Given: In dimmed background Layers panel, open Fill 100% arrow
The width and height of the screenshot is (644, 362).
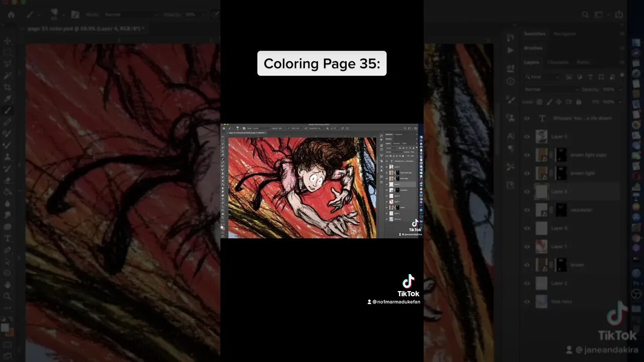Looking at the screenshot, I should (x=620, y=102).
